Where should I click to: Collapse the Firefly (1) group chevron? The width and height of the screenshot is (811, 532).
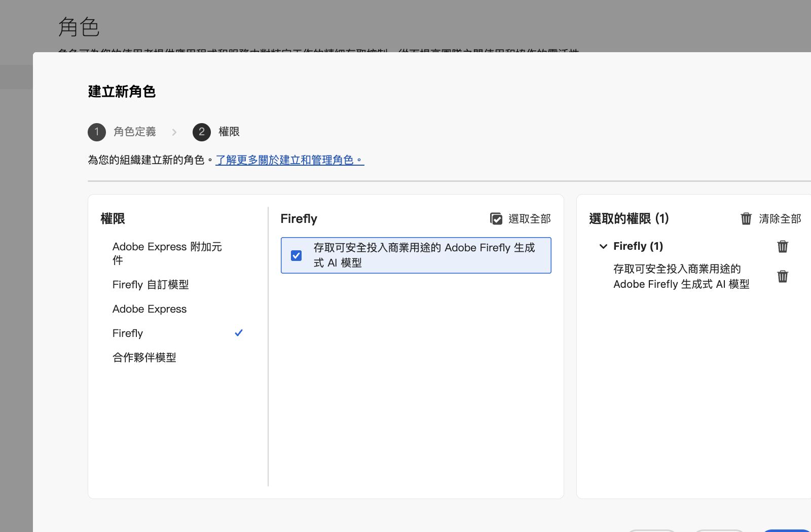pos(603,247)
